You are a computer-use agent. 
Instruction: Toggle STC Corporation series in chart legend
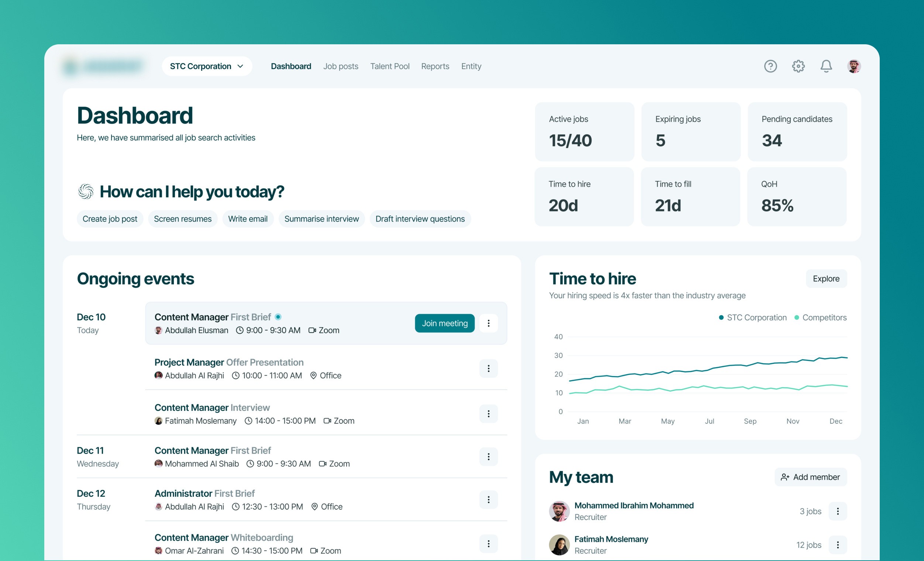[x=752, y=318]
